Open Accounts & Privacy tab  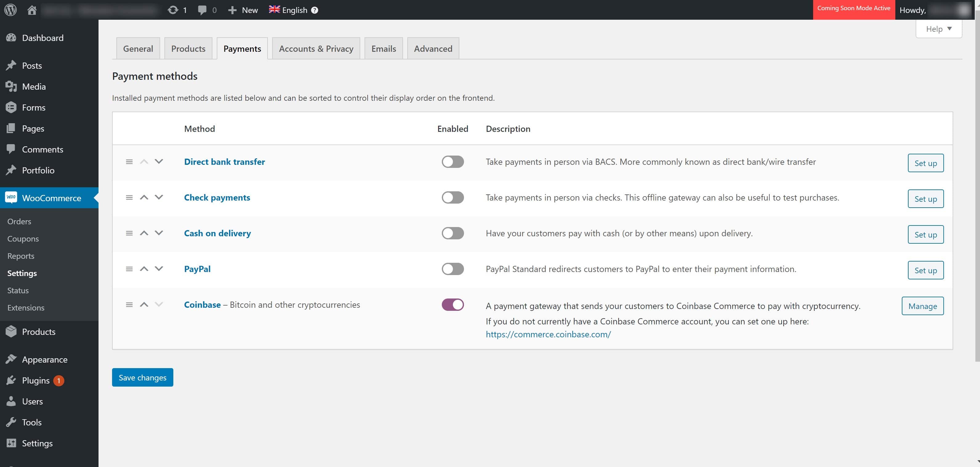pyautogui.click(x=316, y=49)
